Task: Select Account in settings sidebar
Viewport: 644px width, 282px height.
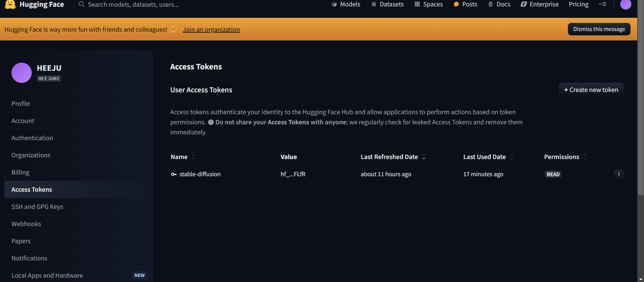Action: point(79,121)
